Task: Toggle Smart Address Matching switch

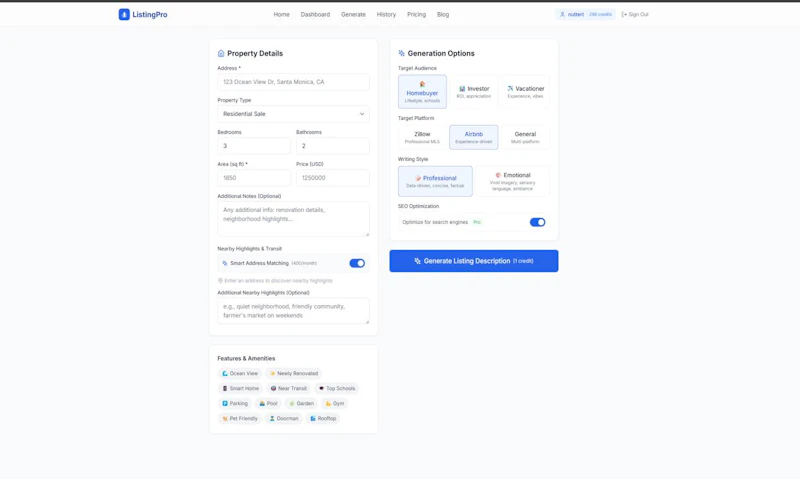Action: pos(357,263)
